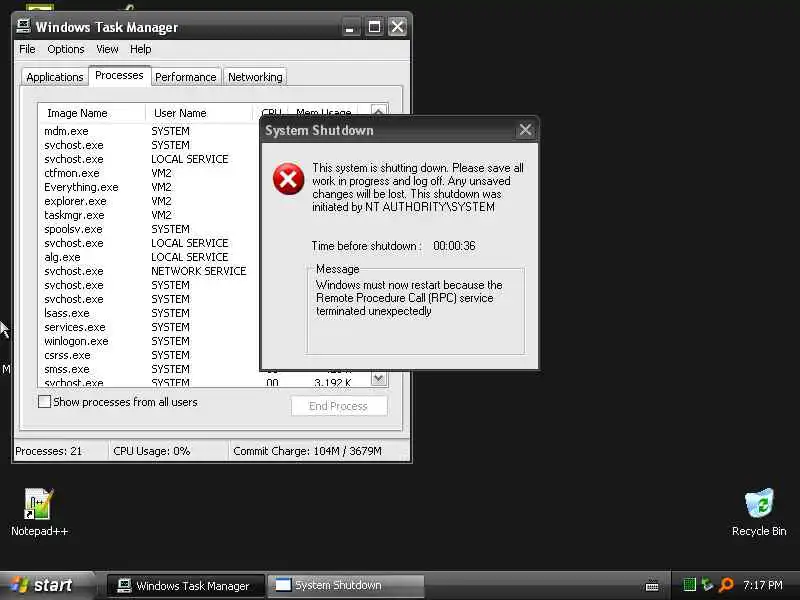The image size is (800, 600).
Task: Activate the System Shutdown taskbar button
Action: pos(346,586)
